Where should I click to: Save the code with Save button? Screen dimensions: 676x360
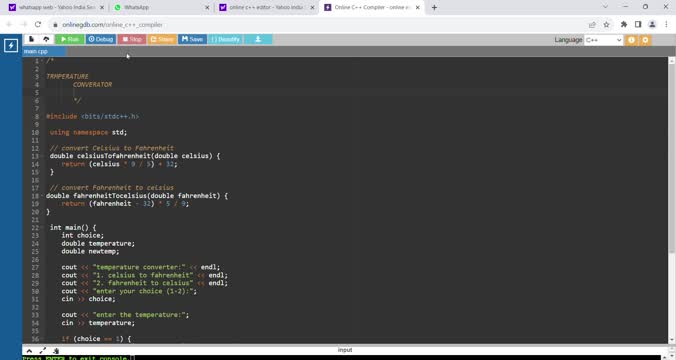coord(192,39)
